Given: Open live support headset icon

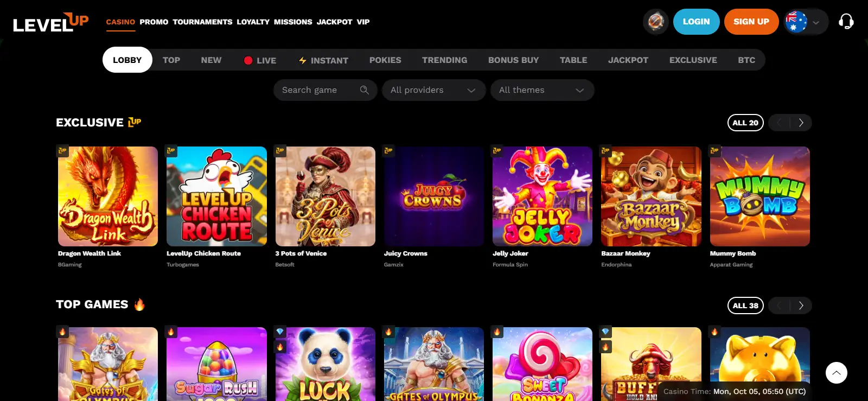Looking at the screenshot, I should pyautogui.click(x=846, y=22).
